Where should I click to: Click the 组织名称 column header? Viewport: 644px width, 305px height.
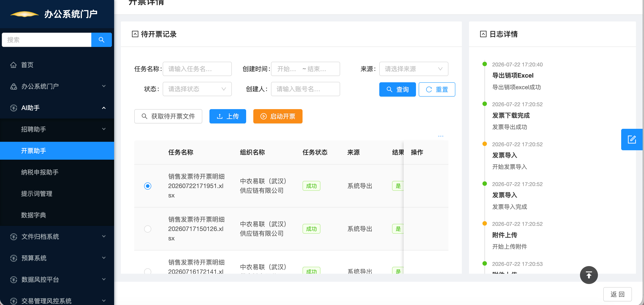tap(252, 152)
